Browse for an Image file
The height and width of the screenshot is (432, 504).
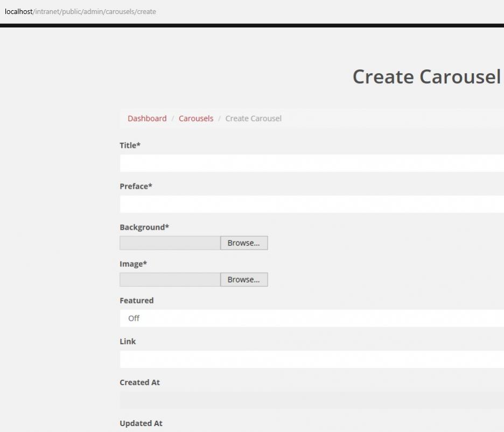click(x=244, y=279)
